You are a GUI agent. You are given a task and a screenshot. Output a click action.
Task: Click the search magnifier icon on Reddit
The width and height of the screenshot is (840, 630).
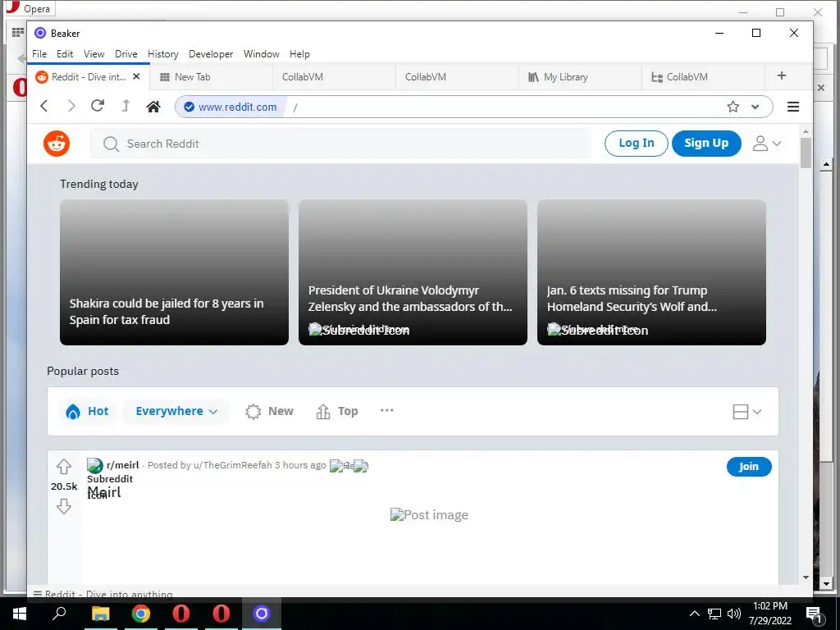[111, 144]
